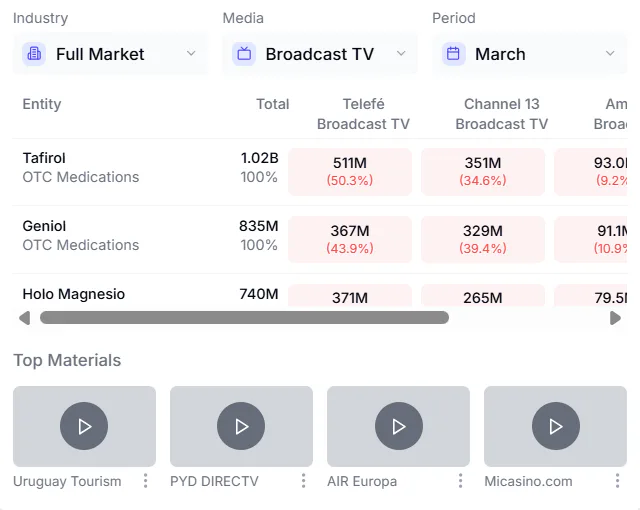Image resolution: width=640 pixels, height=510 pixels.
Task: Click the 265M cell for Holo Magnesio
Action: (x=483, y=296)
